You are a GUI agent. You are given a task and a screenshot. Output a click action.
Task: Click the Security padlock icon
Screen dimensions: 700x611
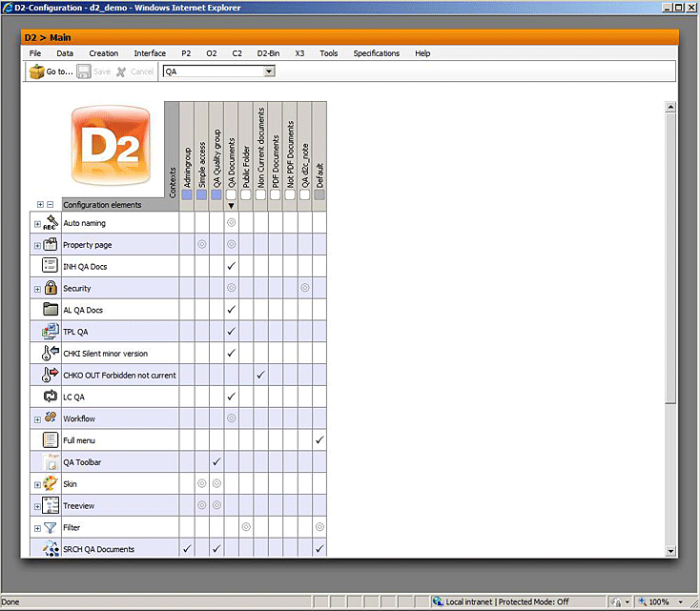click(x=51, y=288)
